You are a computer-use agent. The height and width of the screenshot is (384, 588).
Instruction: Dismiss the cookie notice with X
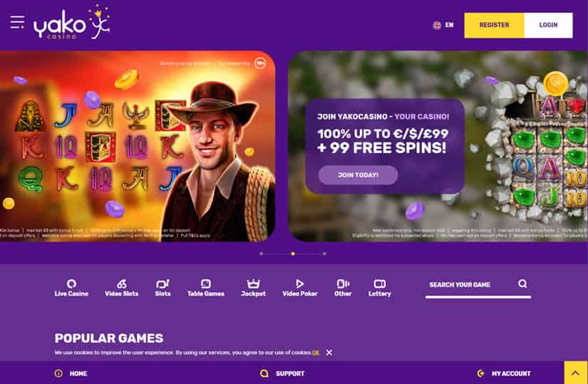[x=329, y=353]
